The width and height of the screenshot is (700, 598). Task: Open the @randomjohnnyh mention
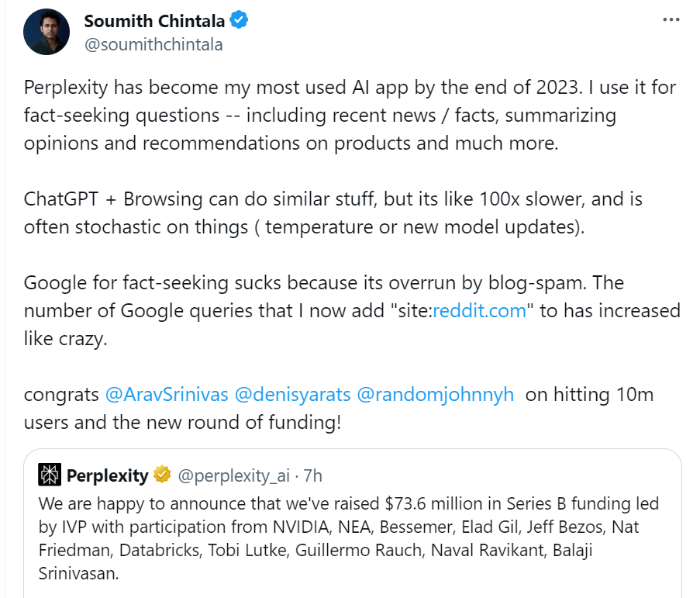point(435,394)
